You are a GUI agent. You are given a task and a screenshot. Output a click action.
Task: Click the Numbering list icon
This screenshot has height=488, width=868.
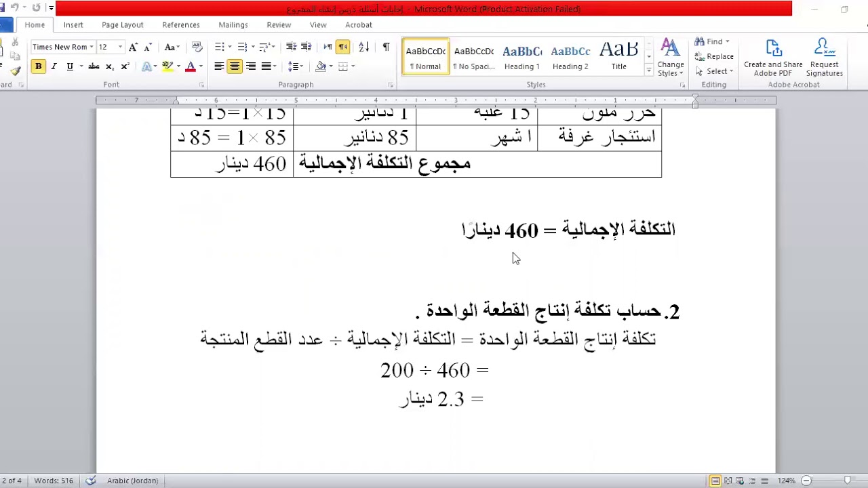(x=242, y=47)
